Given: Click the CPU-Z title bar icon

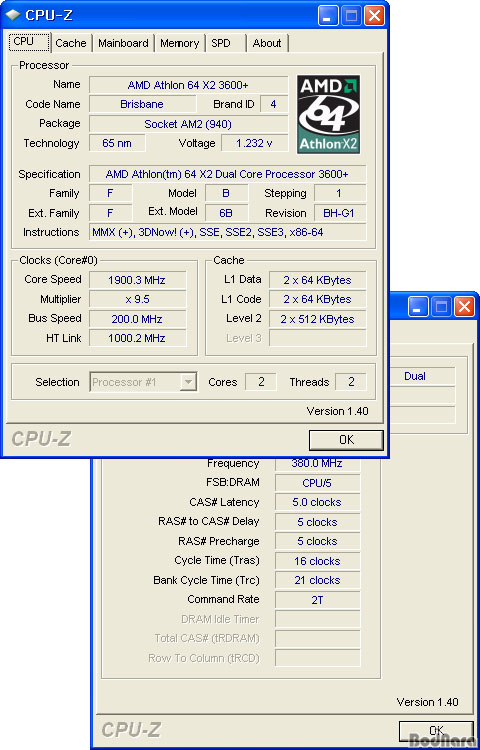Looking at the screenshot, I should pos(13,15).
